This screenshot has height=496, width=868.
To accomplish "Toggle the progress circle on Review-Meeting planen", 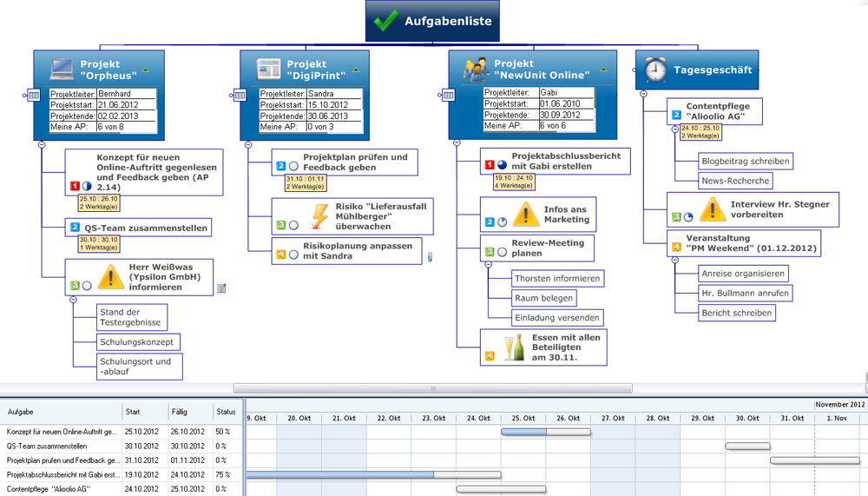I will pyautogui.click(x=502, y=252).
